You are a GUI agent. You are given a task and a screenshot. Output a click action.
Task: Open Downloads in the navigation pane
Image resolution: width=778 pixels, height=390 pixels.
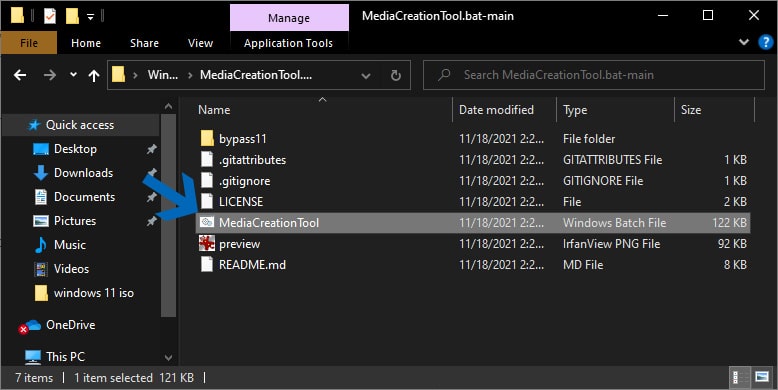click(x=83, y=173)
